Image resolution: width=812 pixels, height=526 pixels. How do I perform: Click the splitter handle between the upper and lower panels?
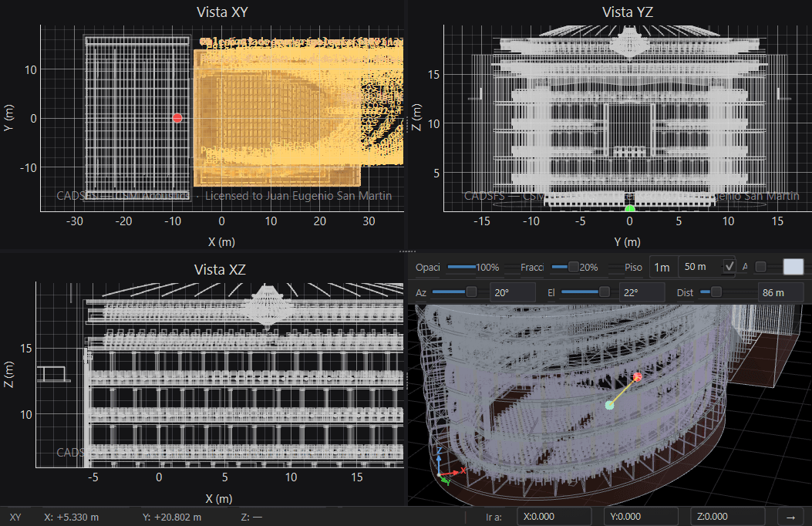click(408, 251)
